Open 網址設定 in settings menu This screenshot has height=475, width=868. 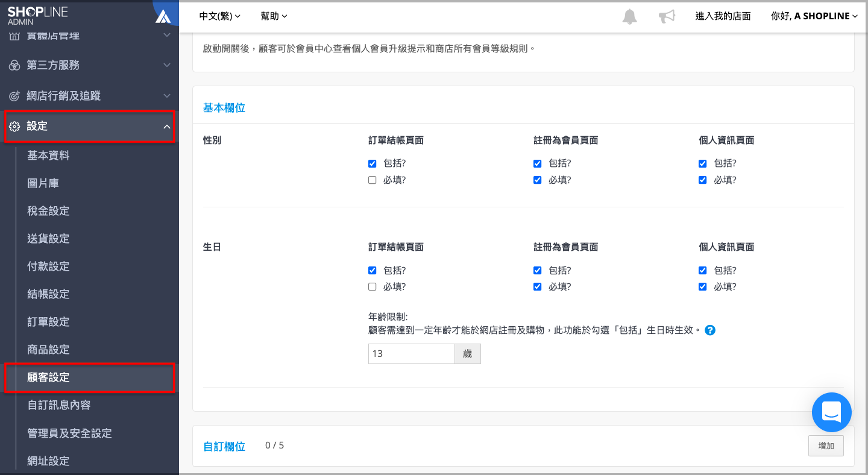pos(48,461)
